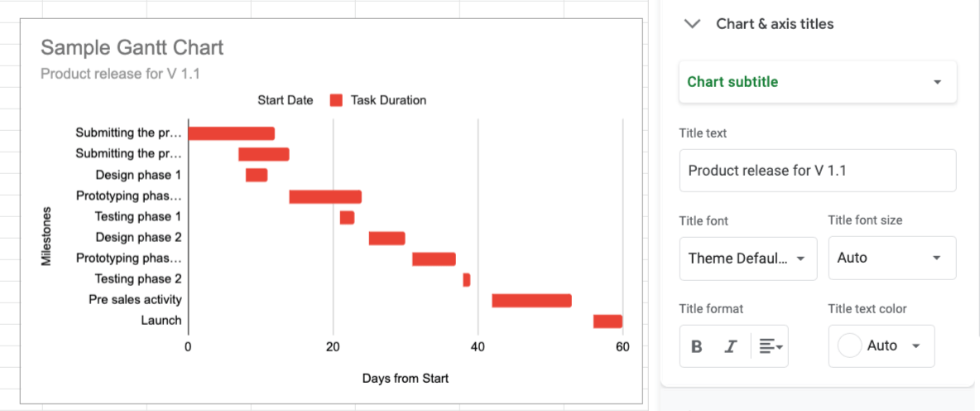Open Title font dropdown
The height and width of the screenshot is (411, 980).
747,258
